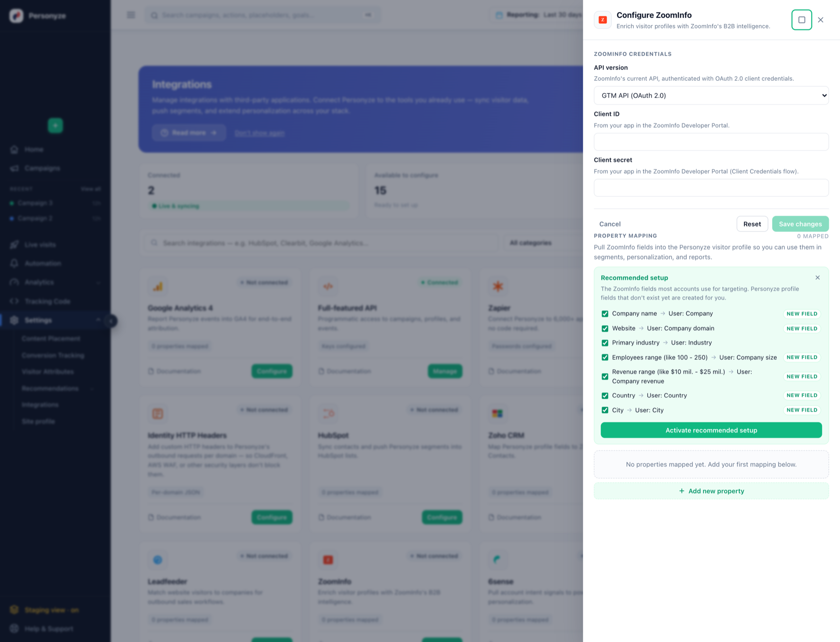Screen dimensions: 840x642
Task: Click Don't show again link
Action: point(259,133)
